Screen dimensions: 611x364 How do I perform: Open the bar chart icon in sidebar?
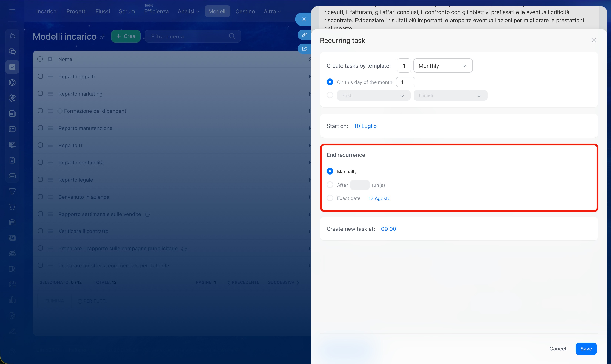click(x=12, y=300)
